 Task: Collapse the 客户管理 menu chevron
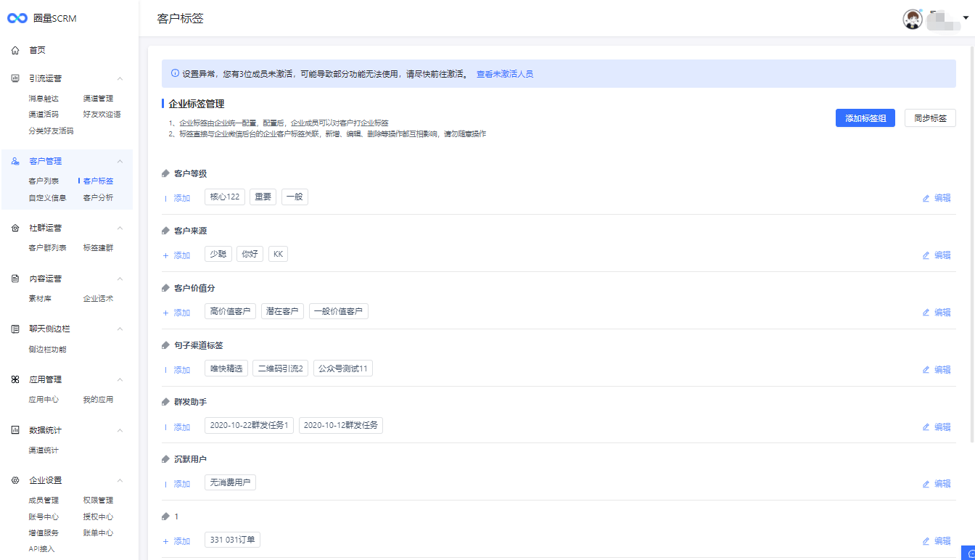tap(120, 161)
